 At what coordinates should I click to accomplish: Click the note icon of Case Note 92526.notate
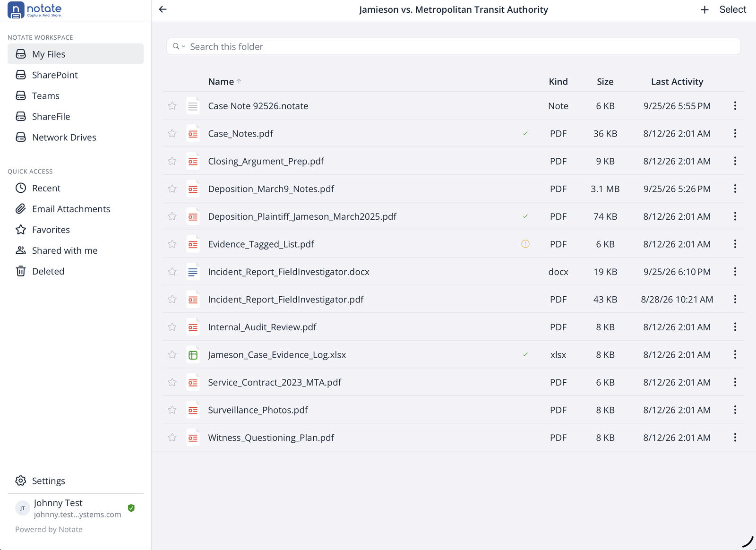click(x=193, y=106)
